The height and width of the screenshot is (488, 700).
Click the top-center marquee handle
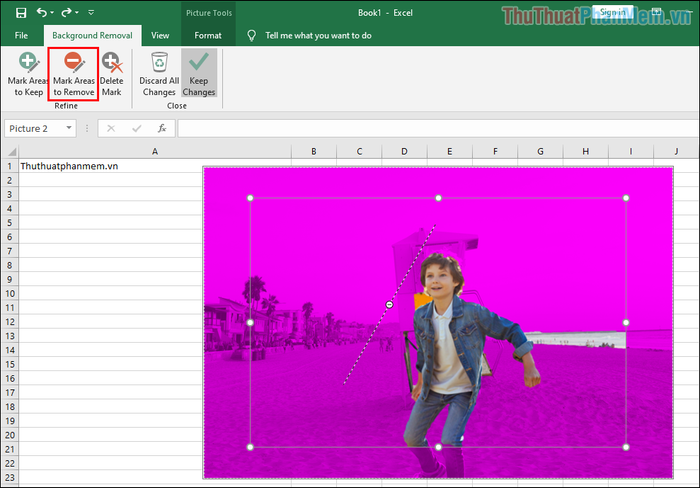tap(438, 198)
